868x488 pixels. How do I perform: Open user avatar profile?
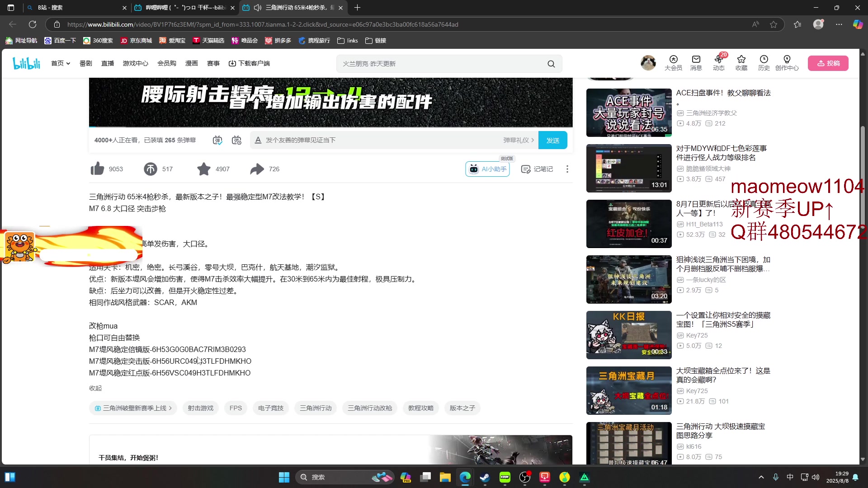click(x=648, y=63)
